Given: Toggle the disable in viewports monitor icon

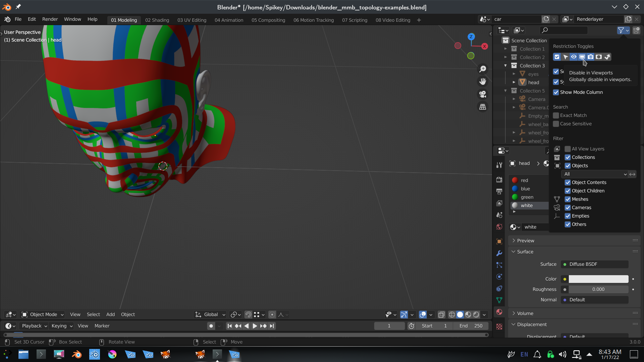Looking at the screenshot, I should click(582, 57).
